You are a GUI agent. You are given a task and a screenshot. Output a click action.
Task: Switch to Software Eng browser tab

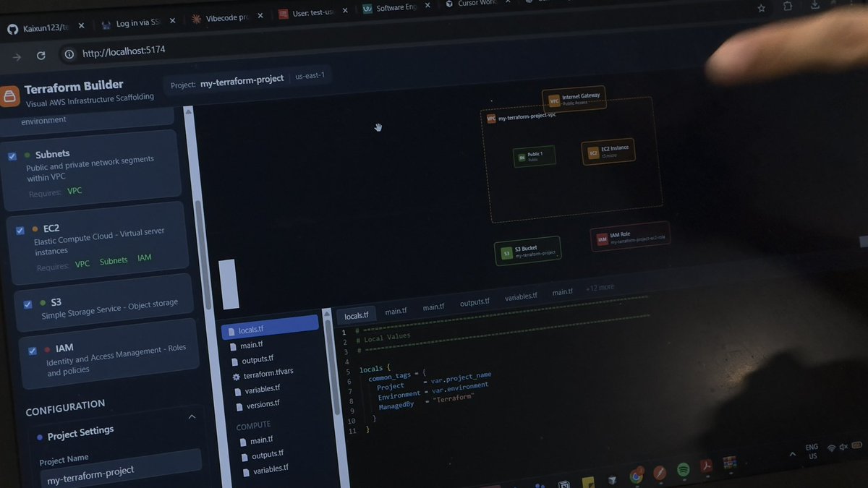click(x=397, y=9)
